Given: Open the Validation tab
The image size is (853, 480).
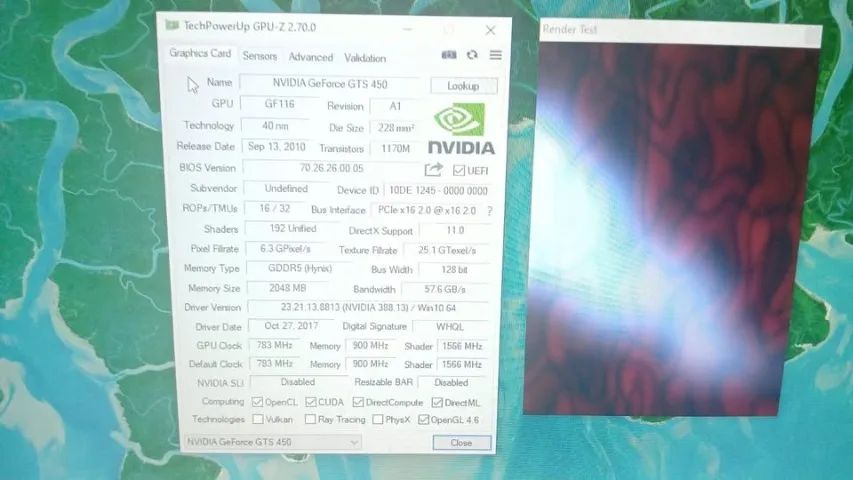Looking at the screenshot, I should 365,58.
